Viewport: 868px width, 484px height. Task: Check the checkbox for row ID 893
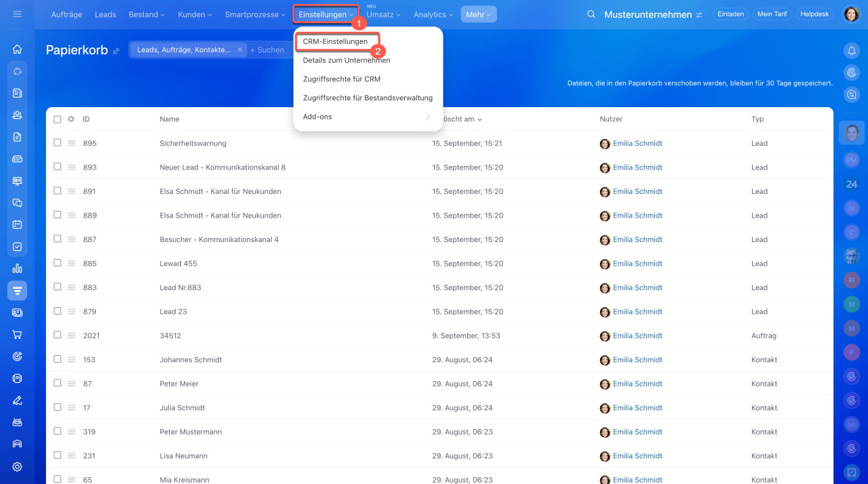pyautogui.click(x=57, y=167)
